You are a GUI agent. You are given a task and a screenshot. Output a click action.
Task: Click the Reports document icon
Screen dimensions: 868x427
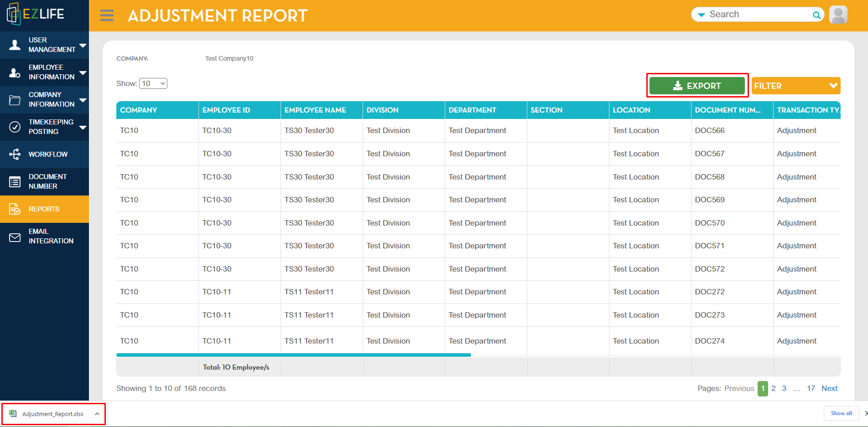pyautogui.click(x=15, y=209)
